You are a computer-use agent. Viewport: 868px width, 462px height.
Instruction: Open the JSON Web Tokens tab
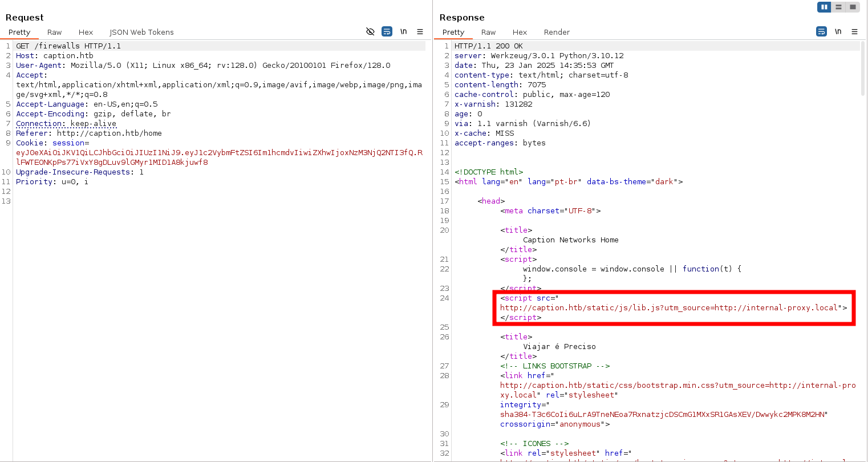[141, 33]
